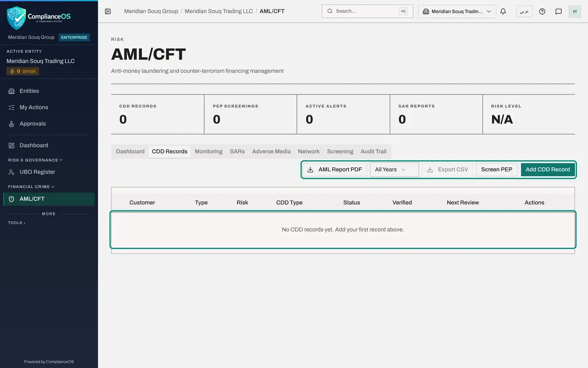Open Approvals in the sidebar
Viewport: 588px width, 368px height.
pyautogui.click(x=49, y=124)
